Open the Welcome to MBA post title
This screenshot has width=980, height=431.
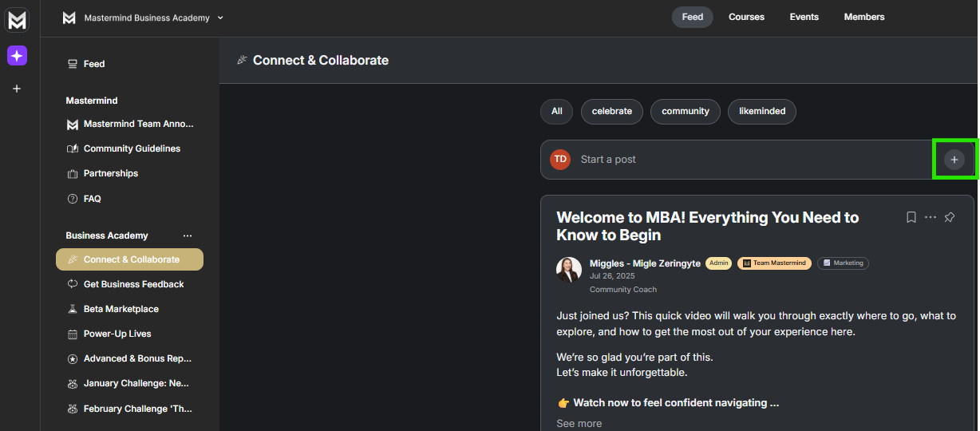coord(707,226)
